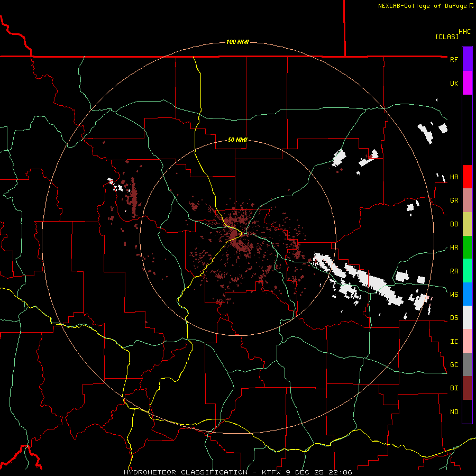476x476 pixels.
Task: Select the BI brown legend color block
Action: (x=467, y=388)
